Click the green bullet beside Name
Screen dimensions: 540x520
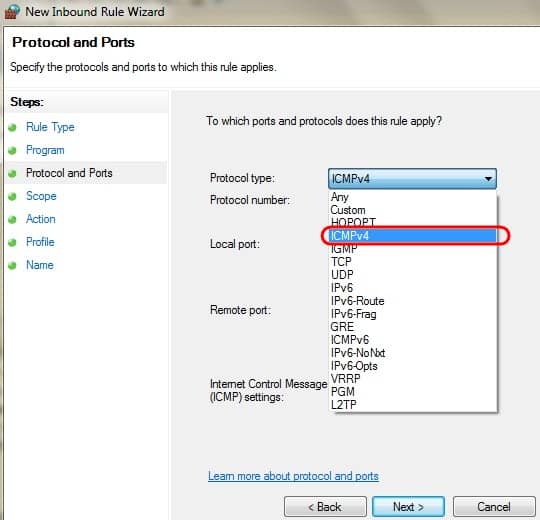point(12,266)
